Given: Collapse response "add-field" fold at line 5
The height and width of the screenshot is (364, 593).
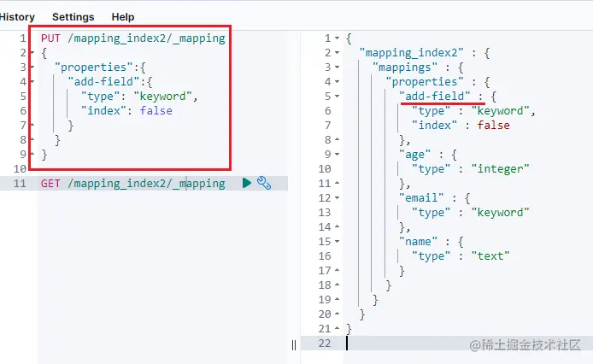Looking at the screenshot, I should pos(337,96).
